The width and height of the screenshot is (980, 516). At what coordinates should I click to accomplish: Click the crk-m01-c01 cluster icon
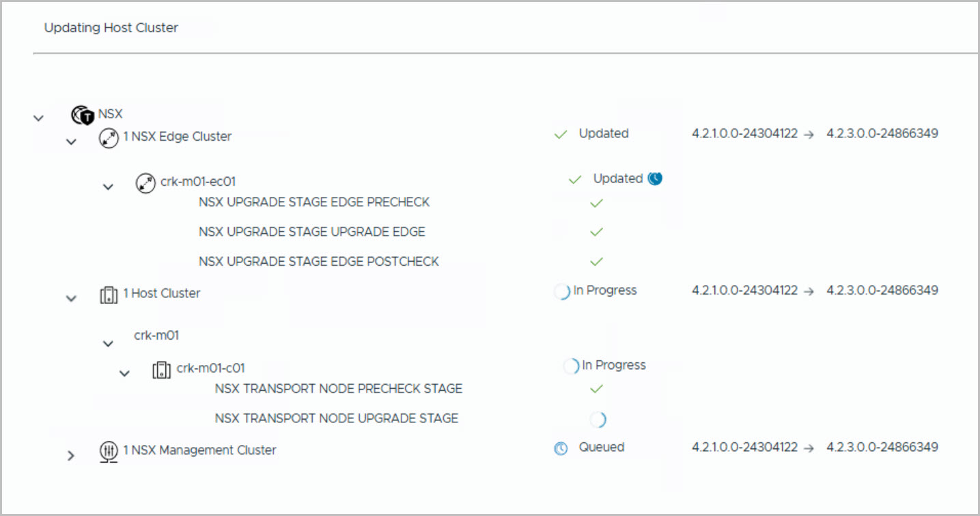tap(161, 370)
